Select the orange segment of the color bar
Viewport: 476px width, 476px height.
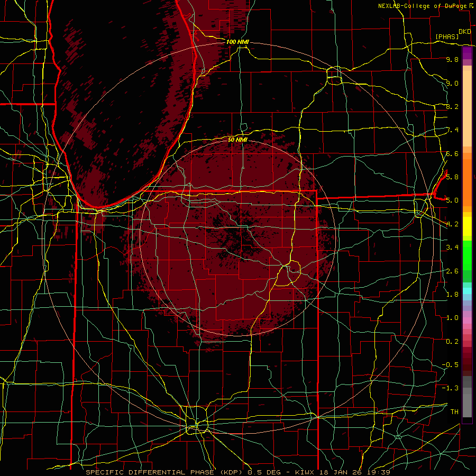(x=467, y=182)
